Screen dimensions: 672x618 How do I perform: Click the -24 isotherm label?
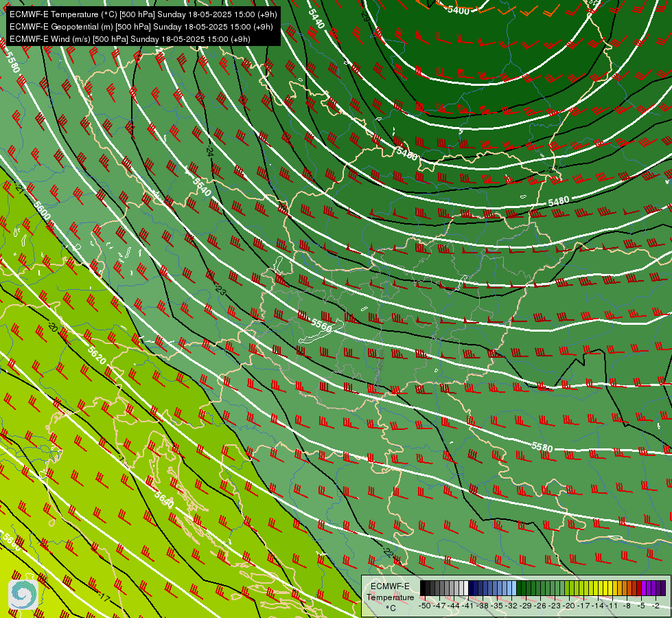209,151
